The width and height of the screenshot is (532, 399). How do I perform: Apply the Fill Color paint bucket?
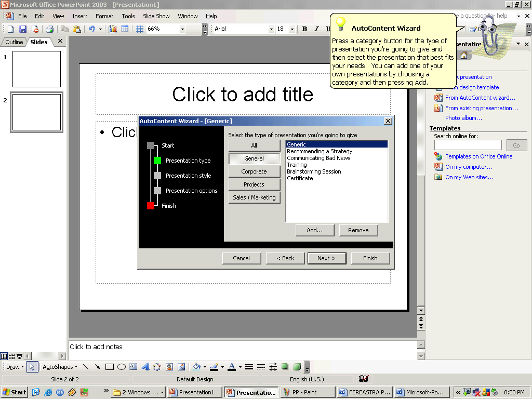[x=197, y=367]
